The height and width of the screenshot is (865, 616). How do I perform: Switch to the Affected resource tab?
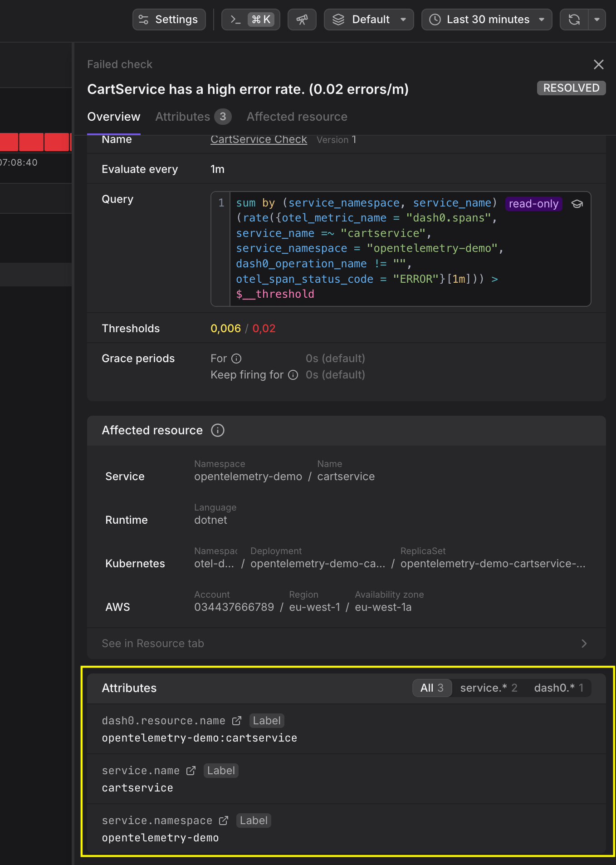tap(297, 117)
